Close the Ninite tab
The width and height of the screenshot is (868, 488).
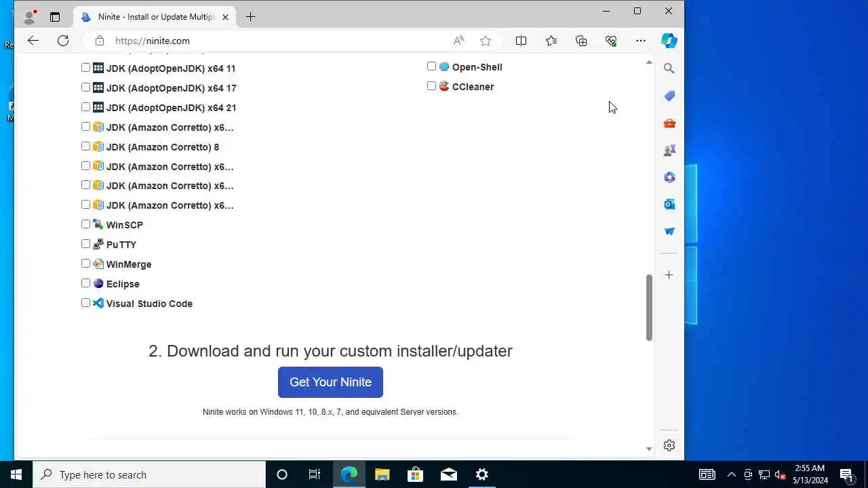click(x=225, y=17)
